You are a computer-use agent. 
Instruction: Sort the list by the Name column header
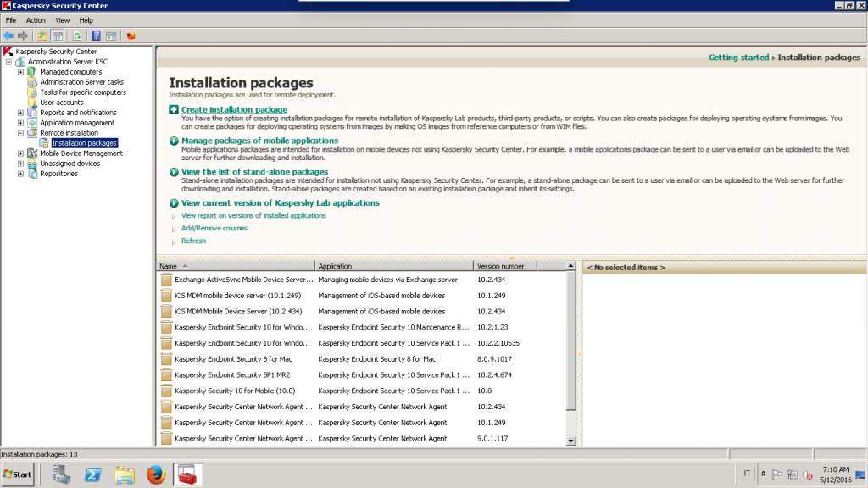click(236, 266)
